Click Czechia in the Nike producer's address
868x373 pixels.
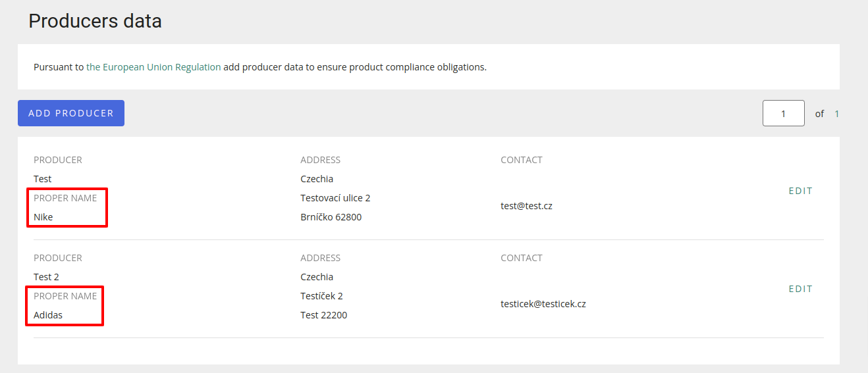coord(317,179)
